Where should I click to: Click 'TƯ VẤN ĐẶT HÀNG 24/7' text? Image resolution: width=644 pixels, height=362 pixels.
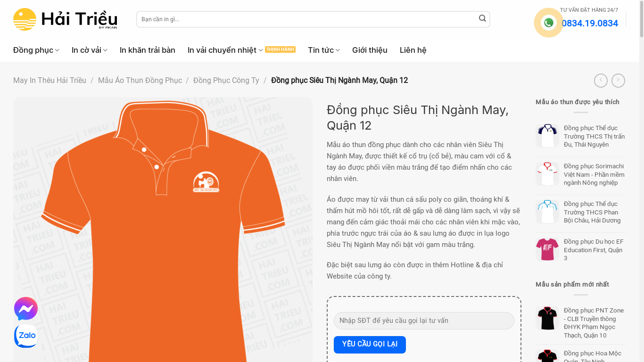[589, 10]
